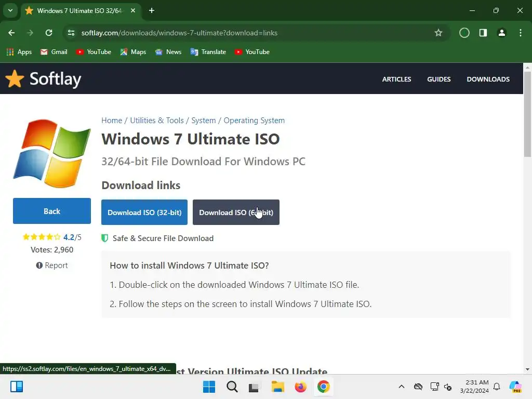This screenshot has width=532, height=399.
Task: Click the star rating under Back button
Action: pyautogui.click(x=42, y=237)
